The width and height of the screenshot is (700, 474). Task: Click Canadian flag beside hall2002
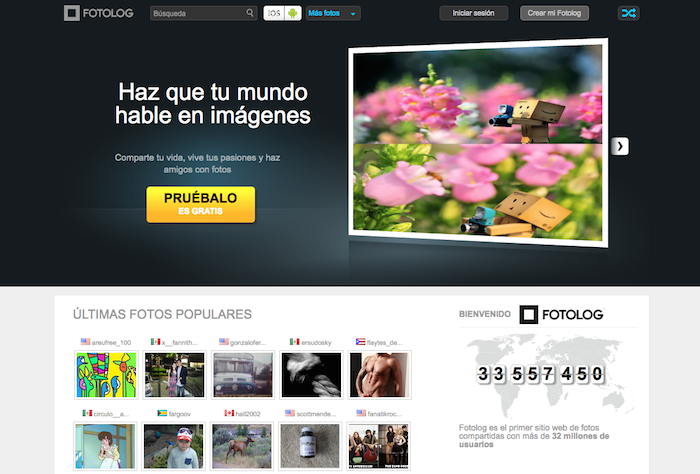(229, 413)
